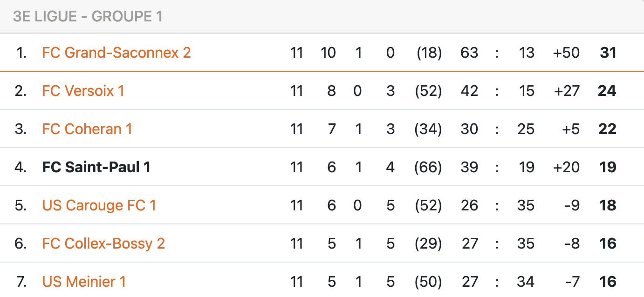Click the rank number 1. cell
This screenshot has height=297, width=644.
(21, 53)
